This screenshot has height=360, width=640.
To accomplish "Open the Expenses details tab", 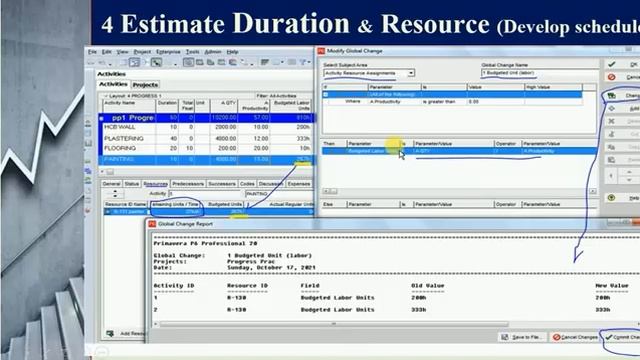I will (x=299, y=184).
